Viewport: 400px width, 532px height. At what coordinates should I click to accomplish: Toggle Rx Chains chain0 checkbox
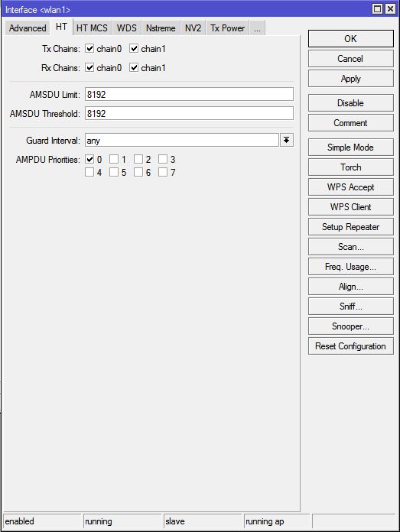pos(89,67)
